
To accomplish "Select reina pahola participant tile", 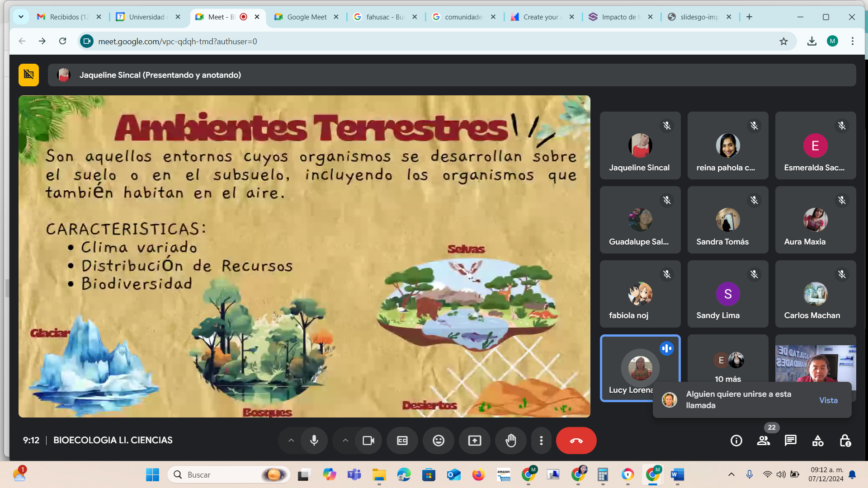I will (x=728, y=145).
